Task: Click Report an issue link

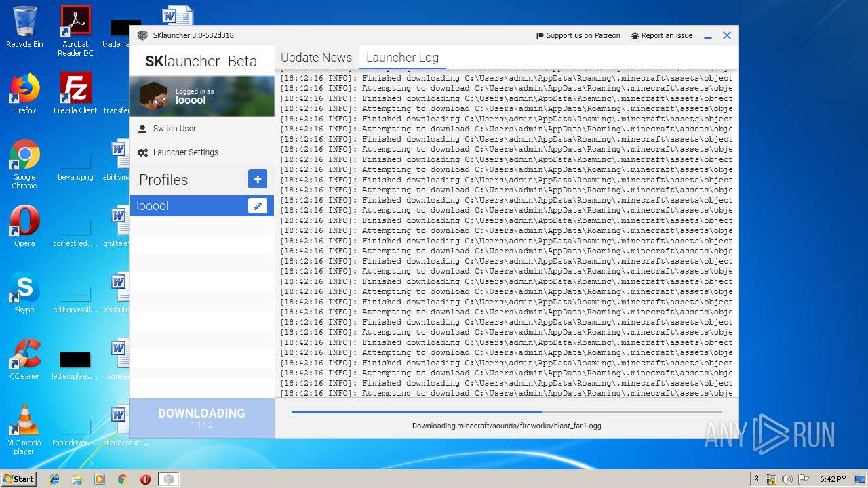Action: pos(662,35)
